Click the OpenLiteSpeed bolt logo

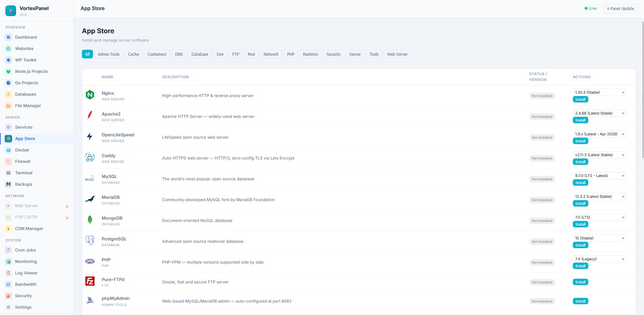90,136
